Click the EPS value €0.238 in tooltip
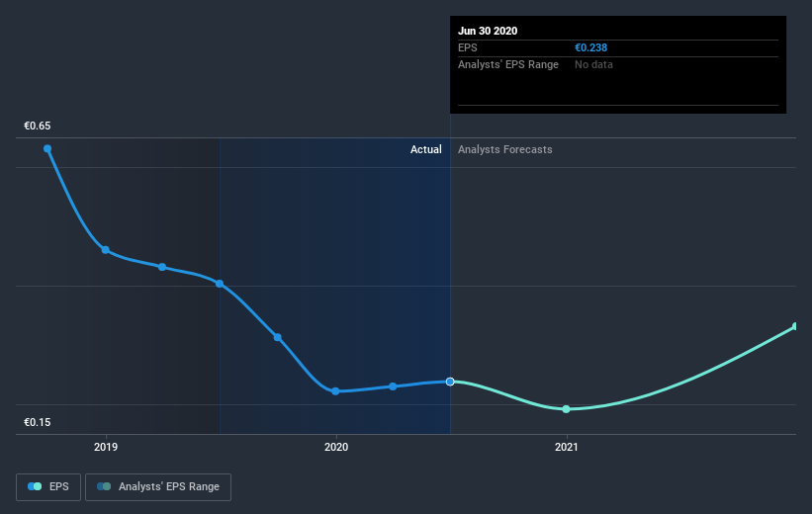This screenshot has width=812, height=514. (x=590, y=47)
